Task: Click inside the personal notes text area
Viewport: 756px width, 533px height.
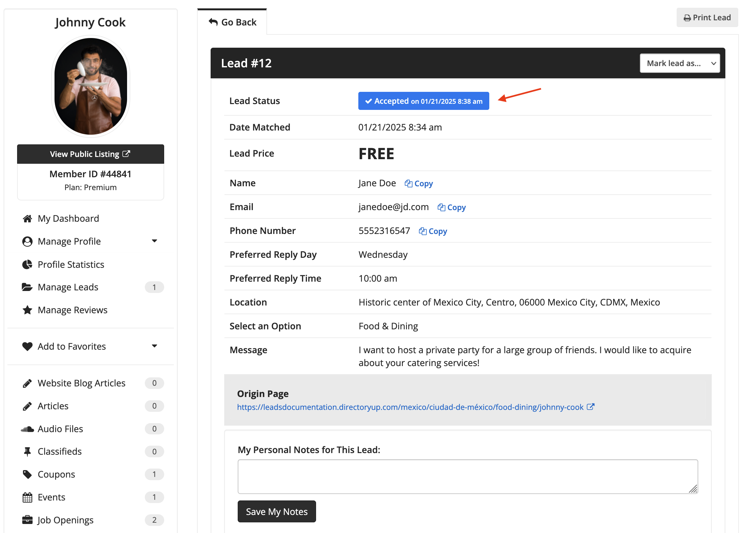Action: [x=467, y=476]
